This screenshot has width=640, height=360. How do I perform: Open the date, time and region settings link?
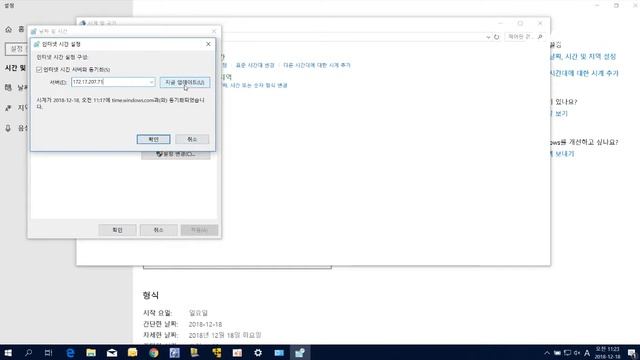tap(583, 57)
